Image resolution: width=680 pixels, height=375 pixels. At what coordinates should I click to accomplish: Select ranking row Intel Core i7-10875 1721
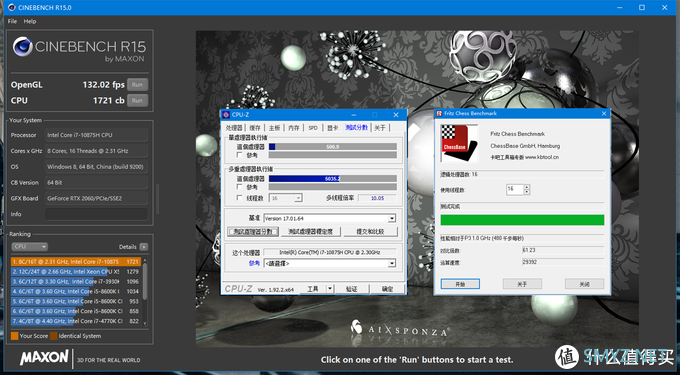[x=75, y=262]
